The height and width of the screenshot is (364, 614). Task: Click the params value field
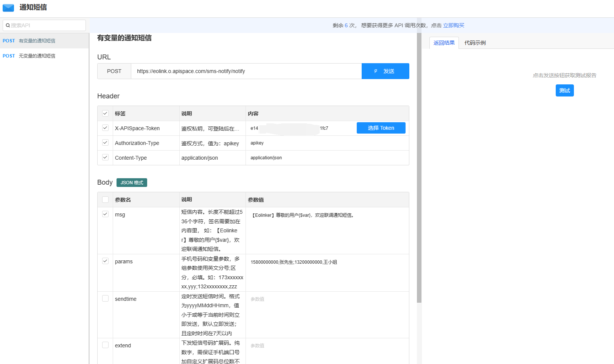pyautogui.click(x=327, y=262)
